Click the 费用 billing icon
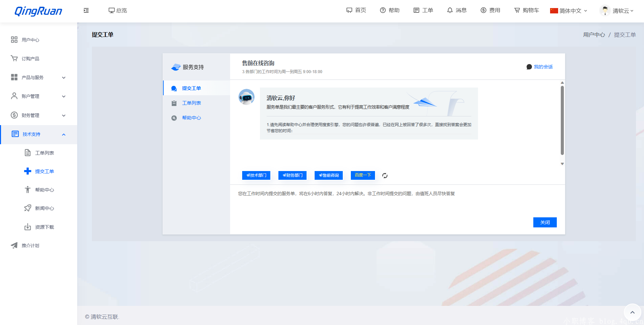 482,10
